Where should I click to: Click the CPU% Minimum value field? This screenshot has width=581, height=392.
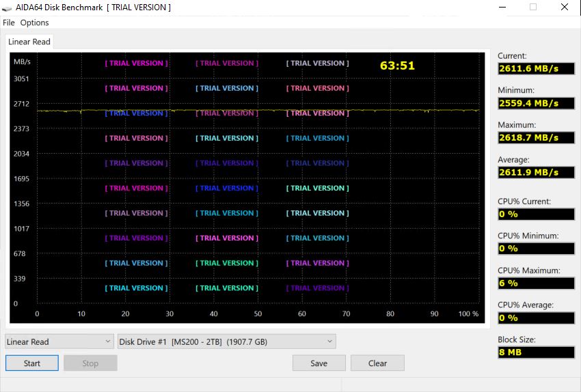point(536,249)
